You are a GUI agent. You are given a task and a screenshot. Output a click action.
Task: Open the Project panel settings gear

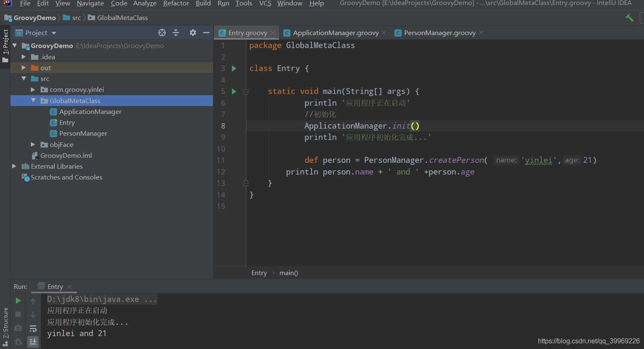click(193, 33)
